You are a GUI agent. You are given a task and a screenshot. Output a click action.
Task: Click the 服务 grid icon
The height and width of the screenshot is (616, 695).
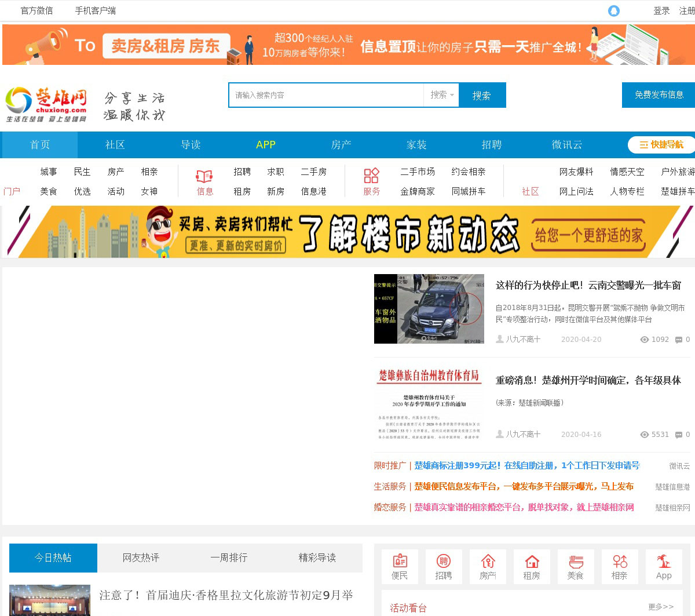tap(371, 176)
